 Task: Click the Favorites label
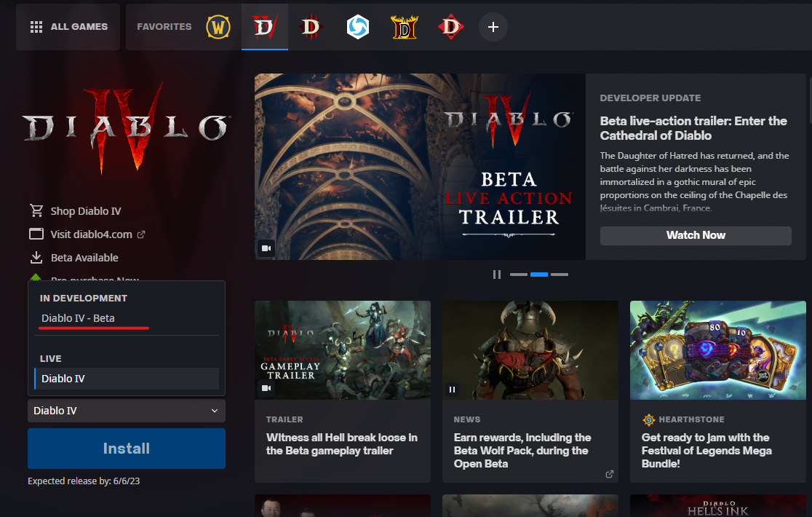[164, 27]
